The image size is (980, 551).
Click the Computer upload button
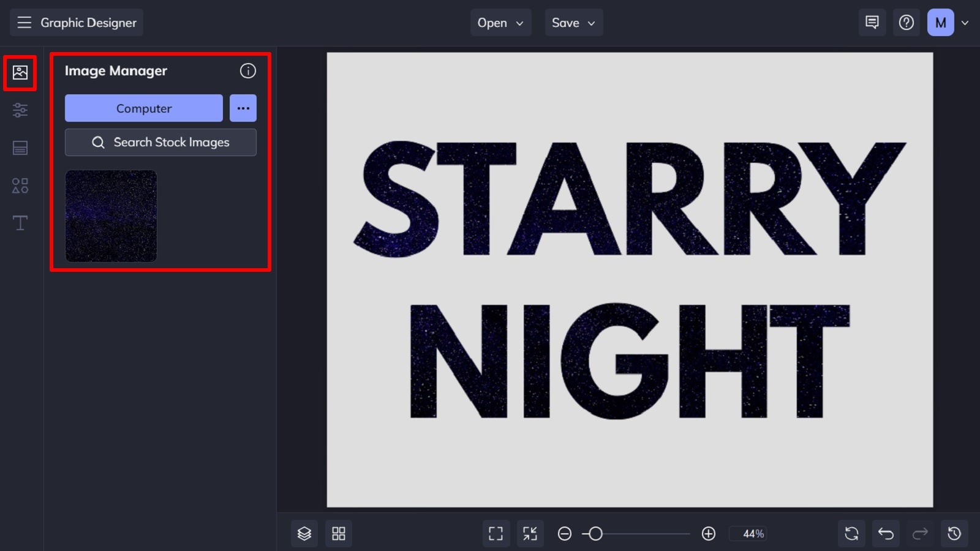tap(143, 108)
